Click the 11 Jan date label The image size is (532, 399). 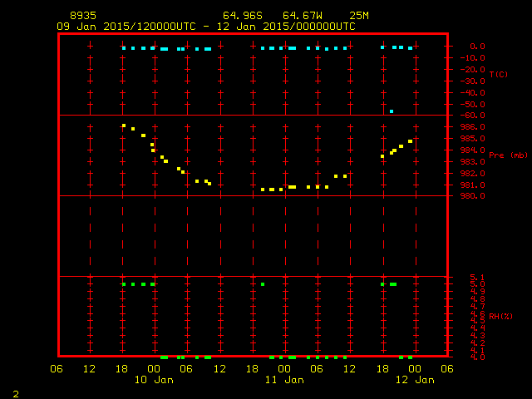(284, 380)
